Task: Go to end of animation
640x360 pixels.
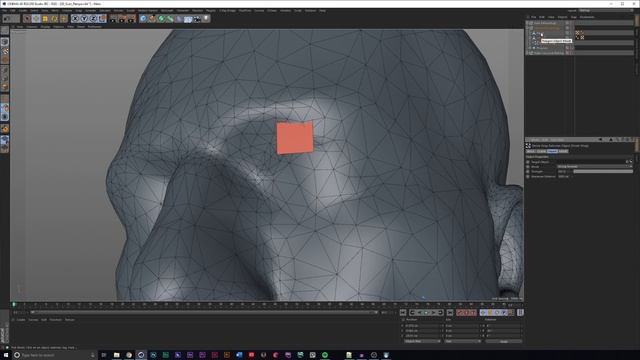Action: [450, 313]
